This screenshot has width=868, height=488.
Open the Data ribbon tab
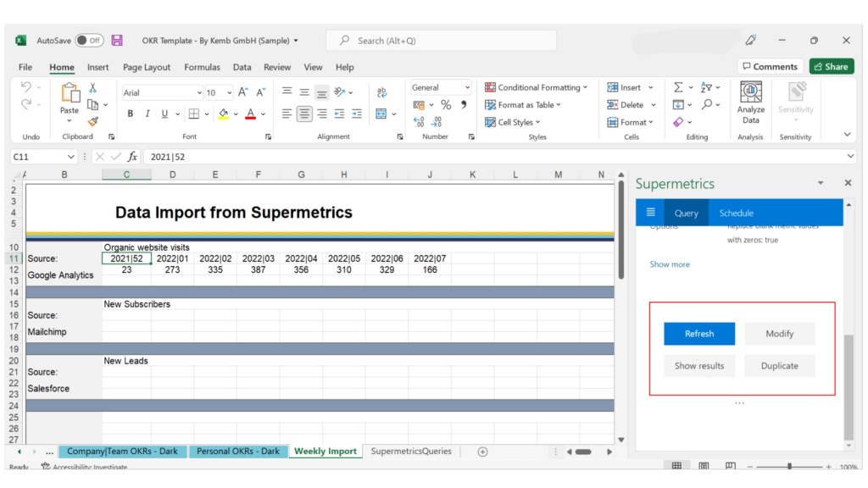pyautogui.click(x=242, y=67)
